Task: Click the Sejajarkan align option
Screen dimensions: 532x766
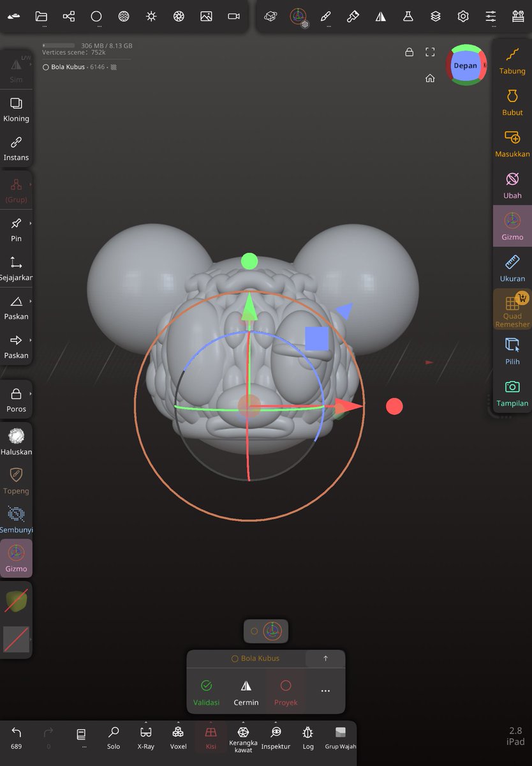Action: pos(16,269)
